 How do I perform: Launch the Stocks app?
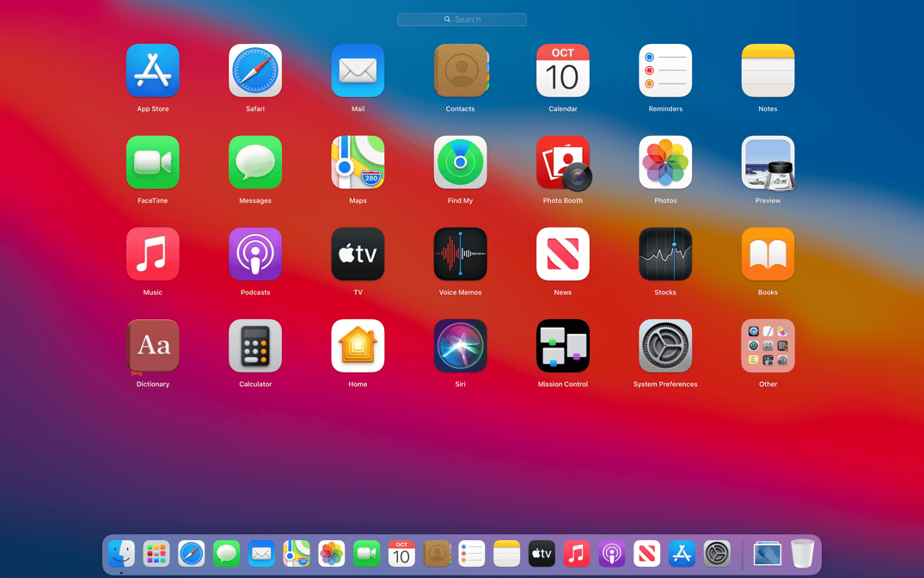[665, 255]
